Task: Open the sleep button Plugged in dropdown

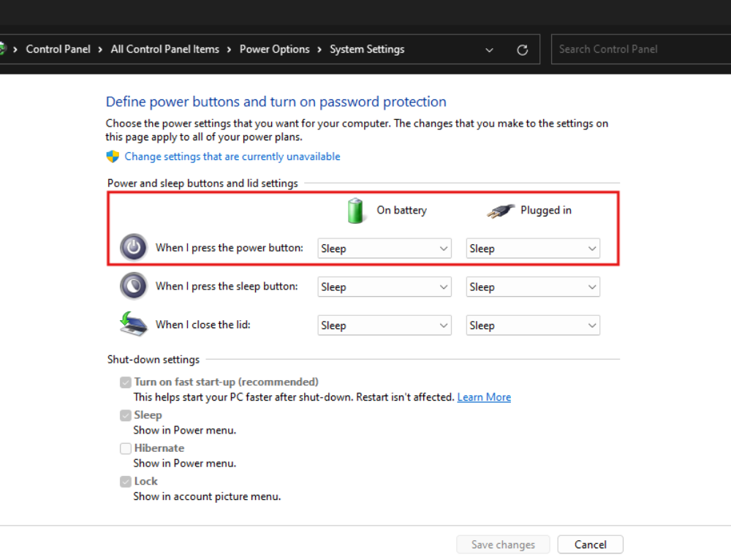Action: (533, 287)
